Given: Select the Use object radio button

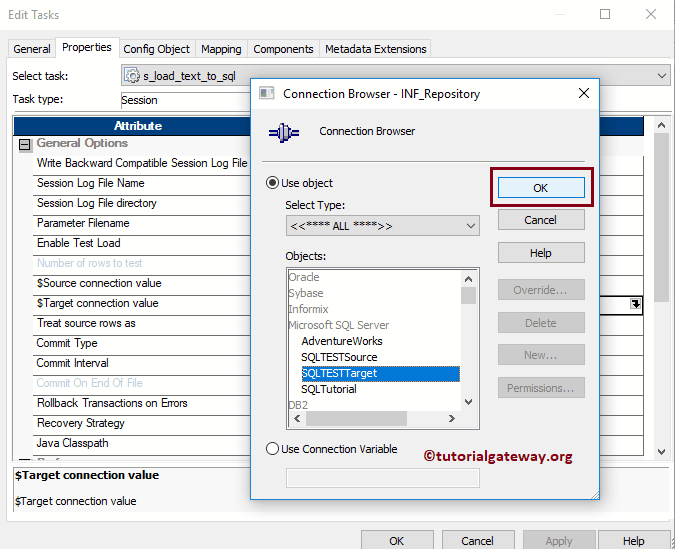Looking at the screenshot, I should click(272, 183).
